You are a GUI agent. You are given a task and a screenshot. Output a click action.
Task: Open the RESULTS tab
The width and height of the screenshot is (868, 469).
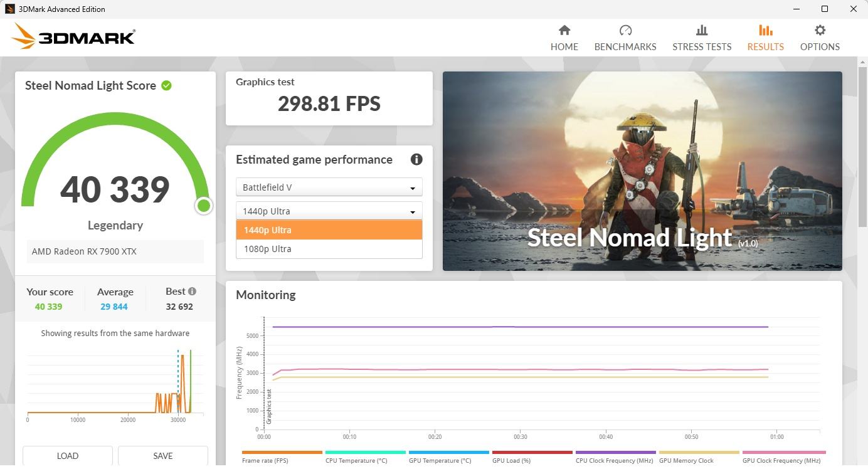[x=765, y=38]
